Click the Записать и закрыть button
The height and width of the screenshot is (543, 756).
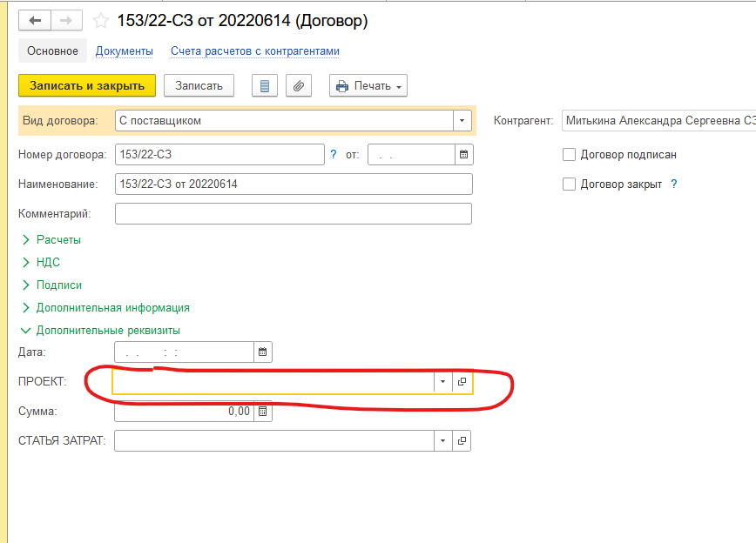coord(86,85)
